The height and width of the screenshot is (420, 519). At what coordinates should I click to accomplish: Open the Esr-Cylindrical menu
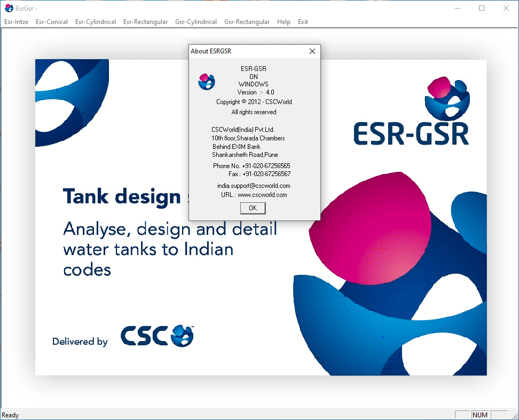tap(96, 22)
